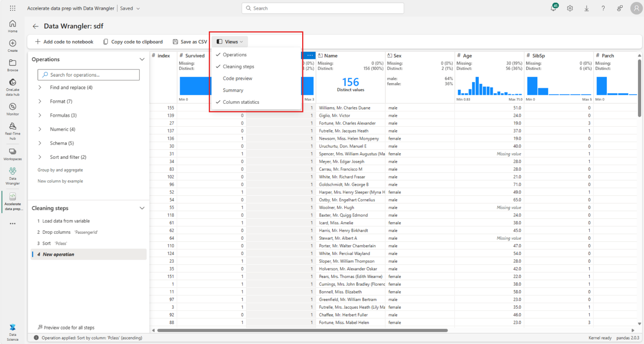Click the vertical scrollbar of the grid
Image resolution: width=644 pixels, height=344 pixels.
pos(639,88)
